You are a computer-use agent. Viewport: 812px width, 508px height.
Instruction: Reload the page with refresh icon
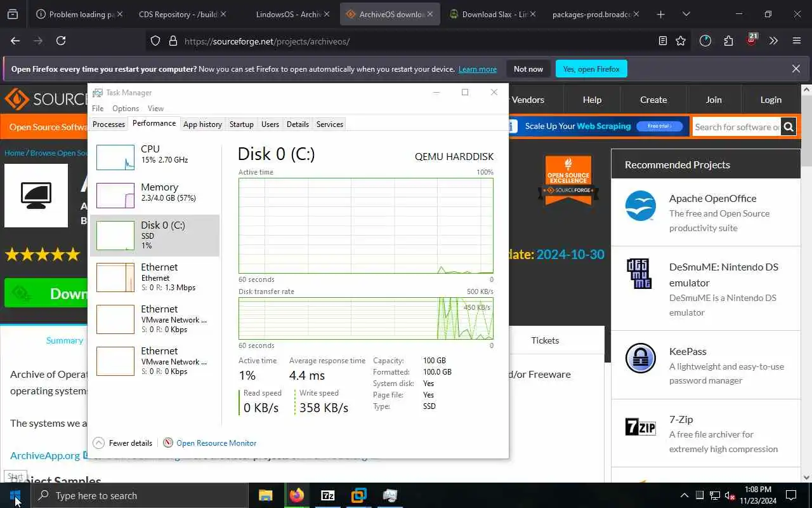point(61,41)
